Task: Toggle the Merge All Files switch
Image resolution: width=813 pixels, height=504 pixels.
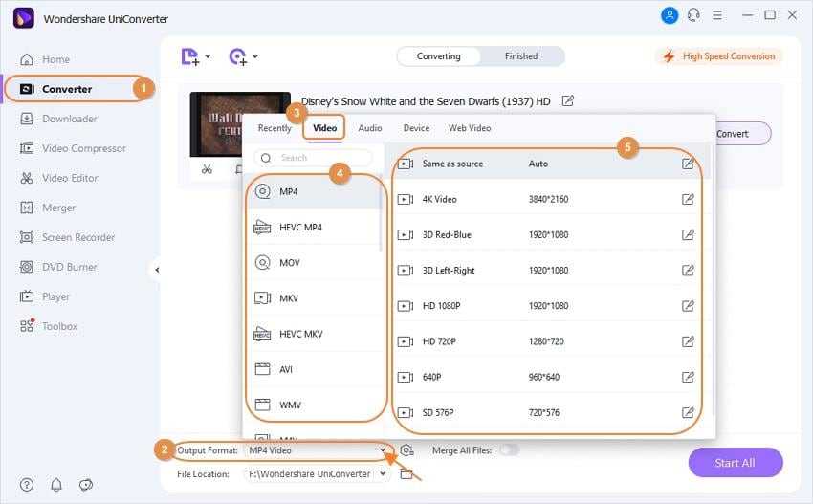Action: [509, 449]
